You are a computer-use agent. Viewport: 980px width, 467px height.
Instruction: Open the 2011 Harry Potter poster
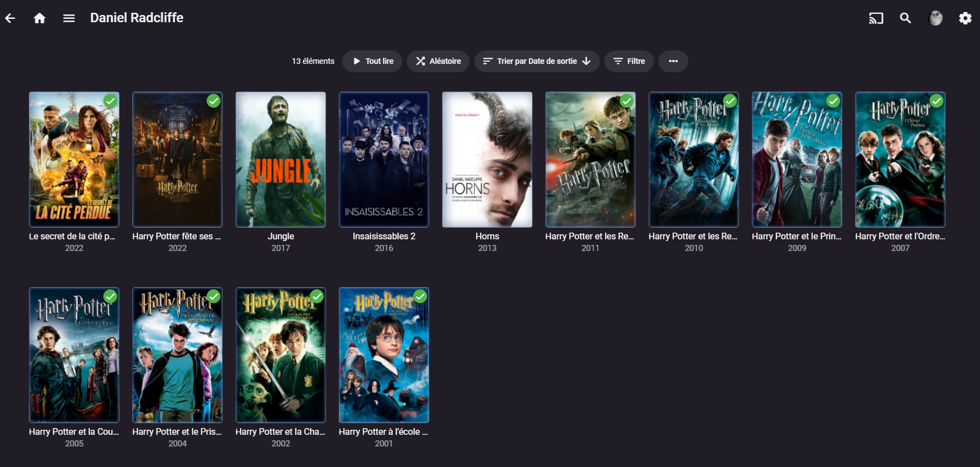(591, 159)
